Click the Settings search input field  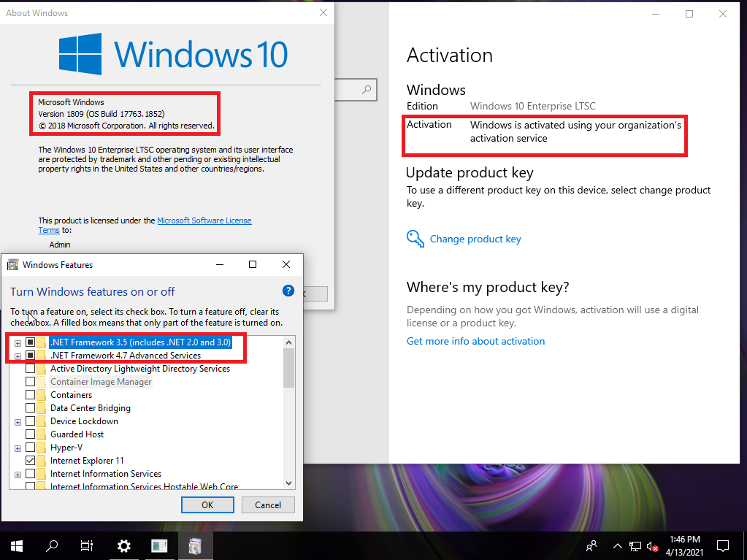(356, 90)
